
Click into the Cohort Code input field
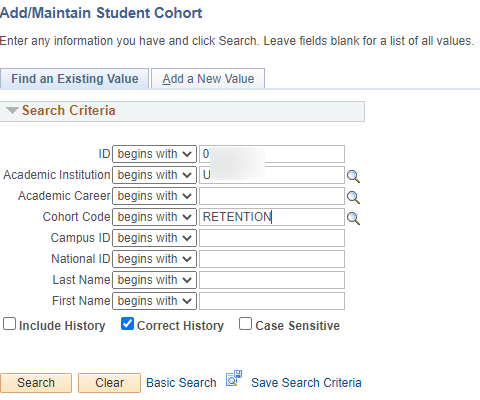click(x=272, y=217)
